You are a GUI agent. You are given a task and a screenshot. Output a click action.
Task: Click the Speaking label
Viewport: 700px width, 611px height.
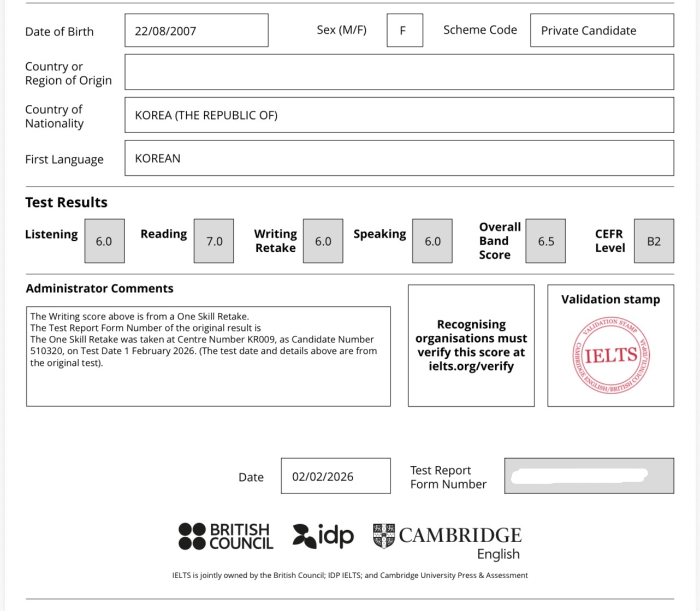click(x=380, y=234)
